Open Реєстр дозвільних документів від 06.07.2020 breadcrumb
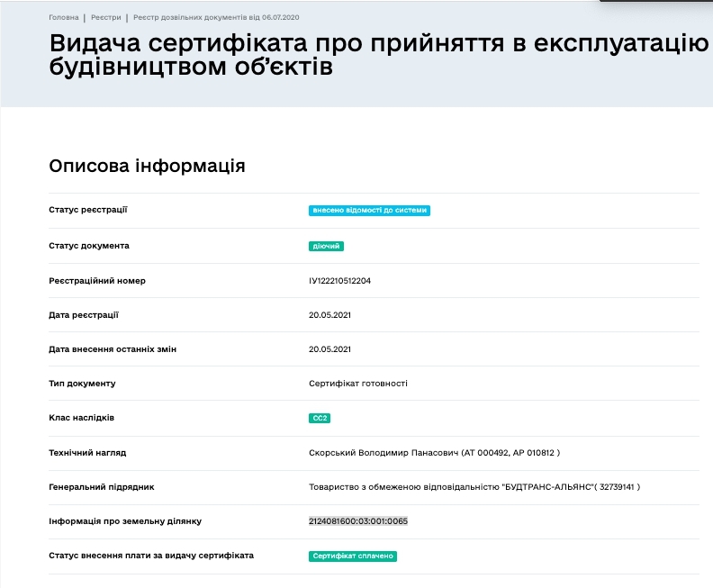This screenshot has height=588, width=713. pos(216,17)
